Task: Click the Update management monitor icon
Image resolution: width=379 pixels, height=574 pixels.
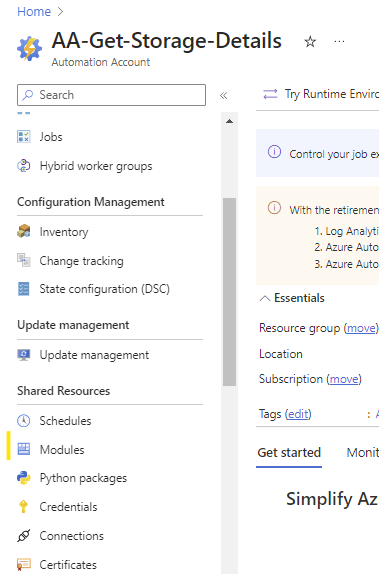Action: click(24, 355)
